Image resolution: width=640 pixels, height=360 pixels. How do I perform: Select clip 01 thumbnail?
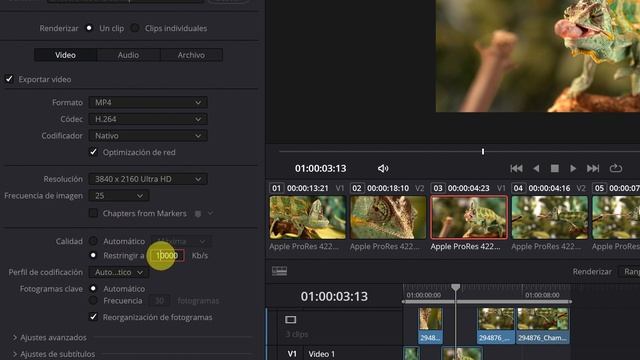[x=307, y=217]
